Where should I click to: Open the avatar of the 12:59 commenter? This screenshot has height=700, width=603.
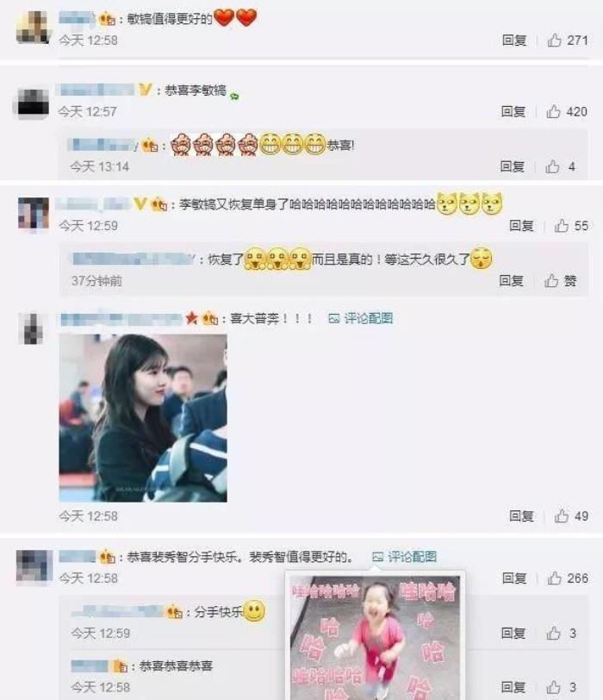pyautogui.click(x=34, y=215)
